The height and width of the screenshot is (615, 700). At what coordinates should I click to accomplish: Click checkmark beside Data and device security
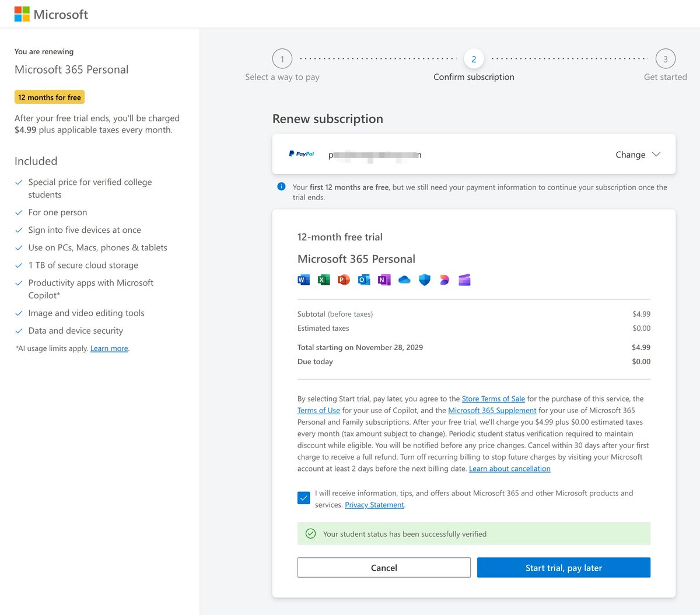click(19, 331)
